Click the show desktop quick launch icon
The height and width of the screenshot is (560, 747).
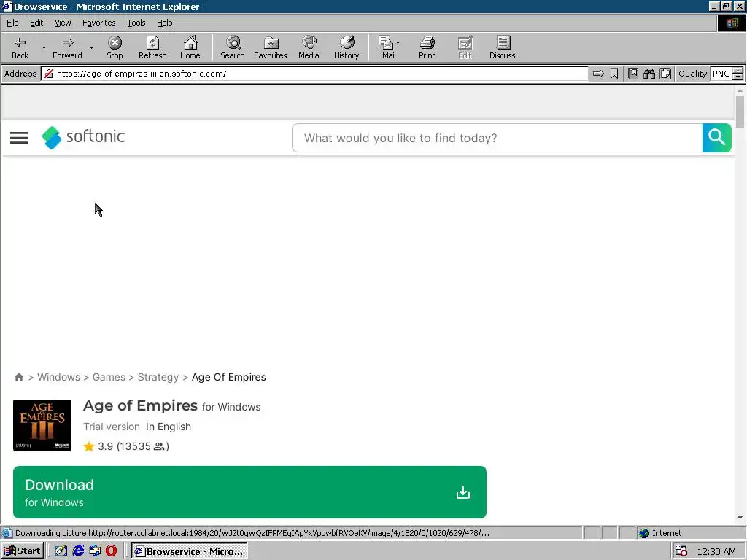pos(95,551)
